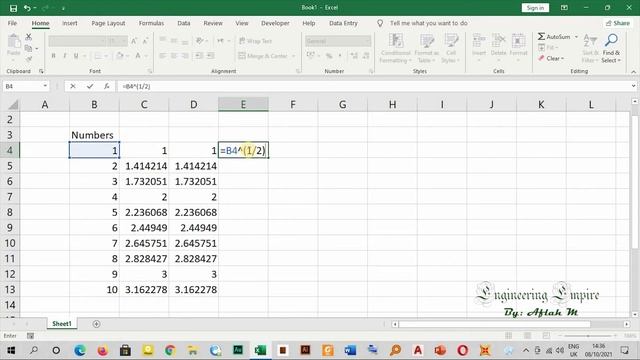Click cell C5 with 1.414214
The height and width of the screenshot is (360, 640).
tap(144, 166)
